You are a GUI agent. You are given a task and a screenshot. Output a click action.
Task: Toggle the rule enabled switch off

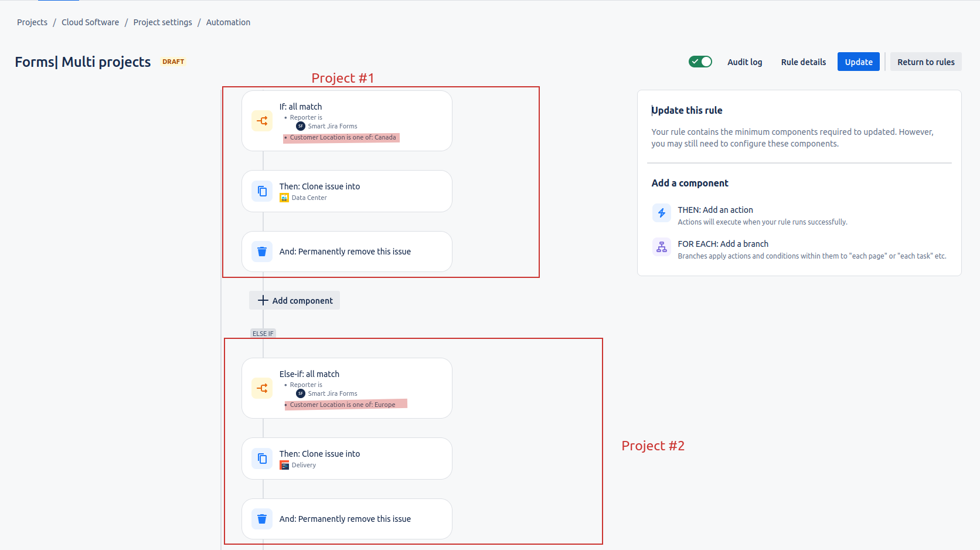[700, 62]
